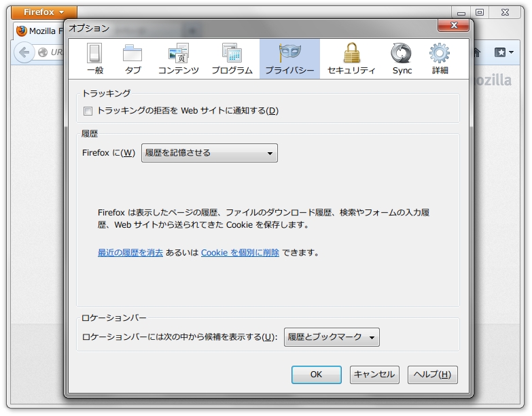Image resolution: width=532 pixels, height=416 pixels.
Task: Open the タブ (Tabs) options panel
Action: click(x=132, y=58)
